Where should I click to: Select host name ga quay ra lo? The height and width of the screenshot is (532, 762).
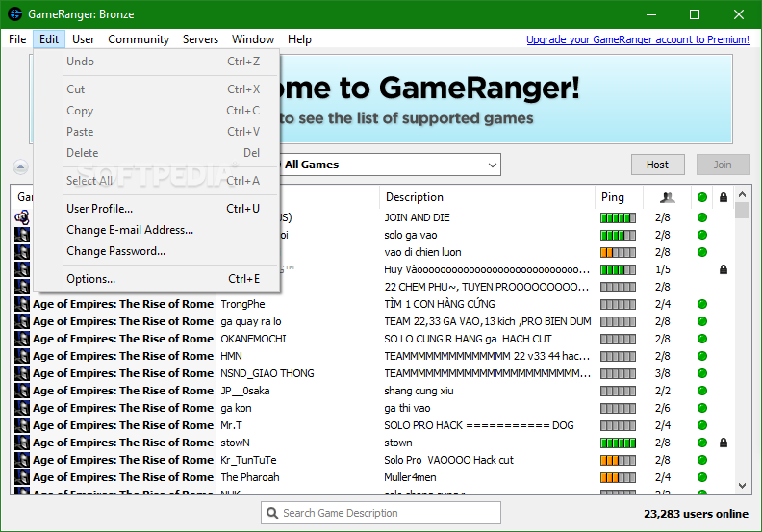click(x=251, y=321)
